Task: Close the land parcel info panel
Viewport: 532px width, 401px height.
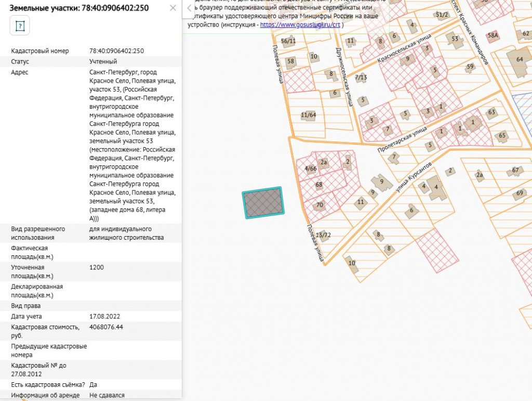Action: pos(173,8)
